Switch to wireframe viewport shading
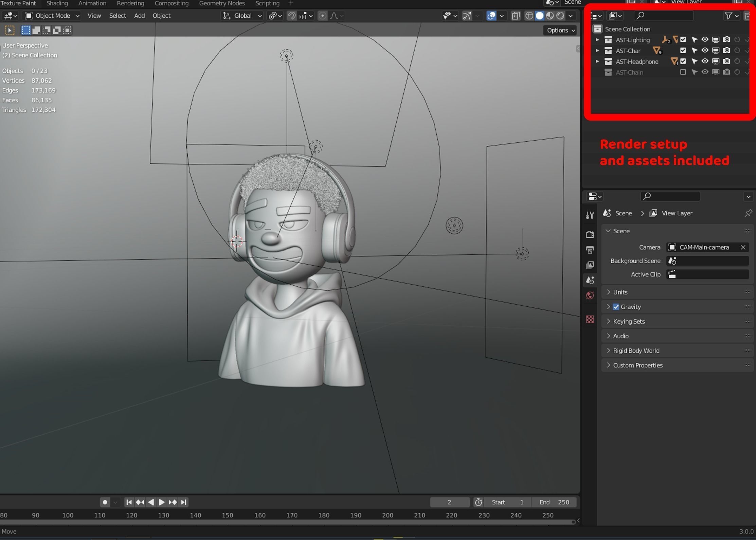The height and width of the screenshot is (540, 756). point(529,16)
